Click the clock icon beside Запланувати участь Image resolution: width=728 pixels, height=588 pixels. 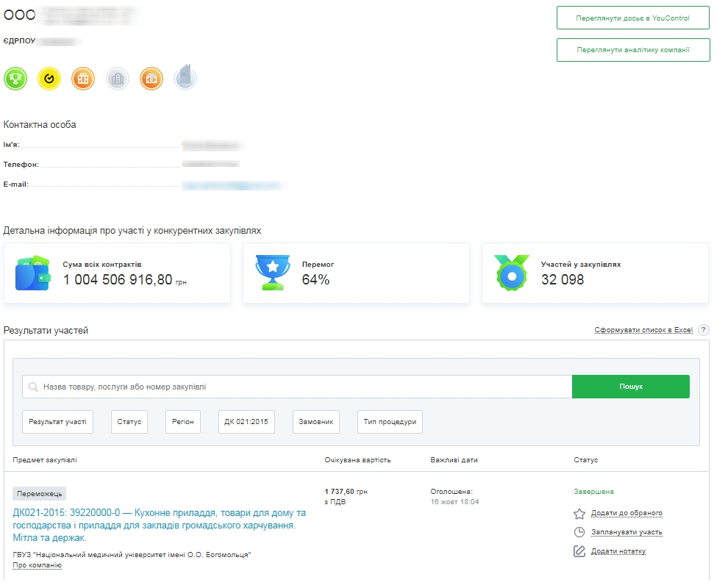(x=580, y=533)
